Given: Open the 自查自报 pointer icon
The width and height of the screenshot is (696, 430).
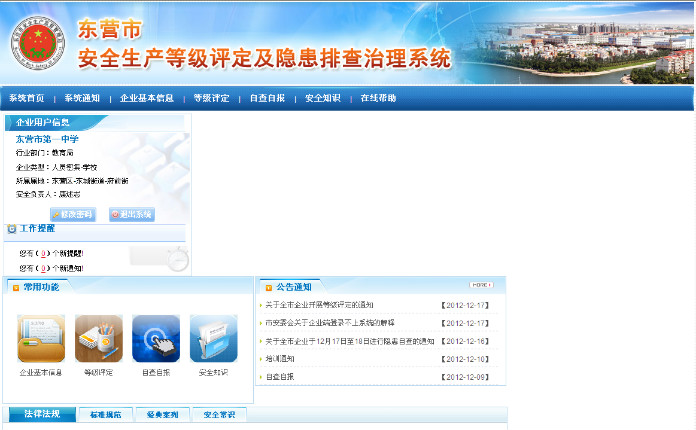Looking at the screenshot, I should 156,339.
